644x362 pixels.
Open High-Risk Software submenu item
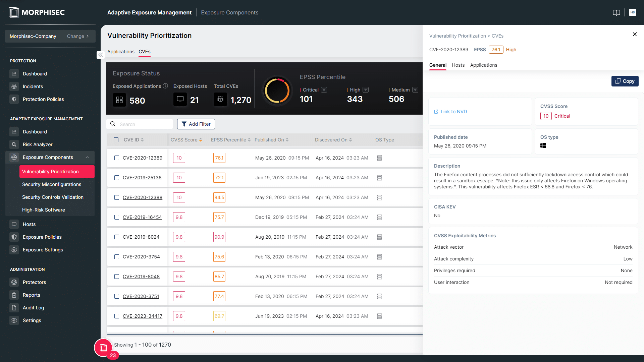44,210
